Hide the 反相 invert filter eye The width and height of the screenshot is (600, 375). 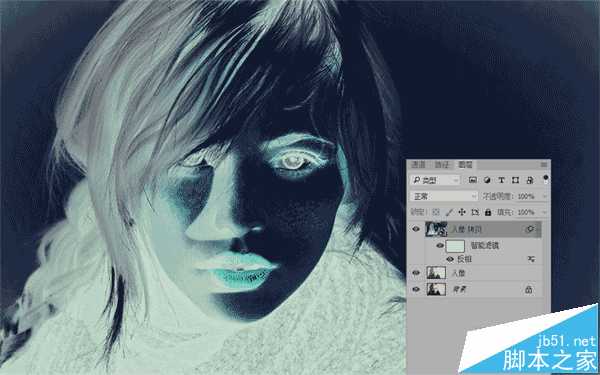coord(450,259)
